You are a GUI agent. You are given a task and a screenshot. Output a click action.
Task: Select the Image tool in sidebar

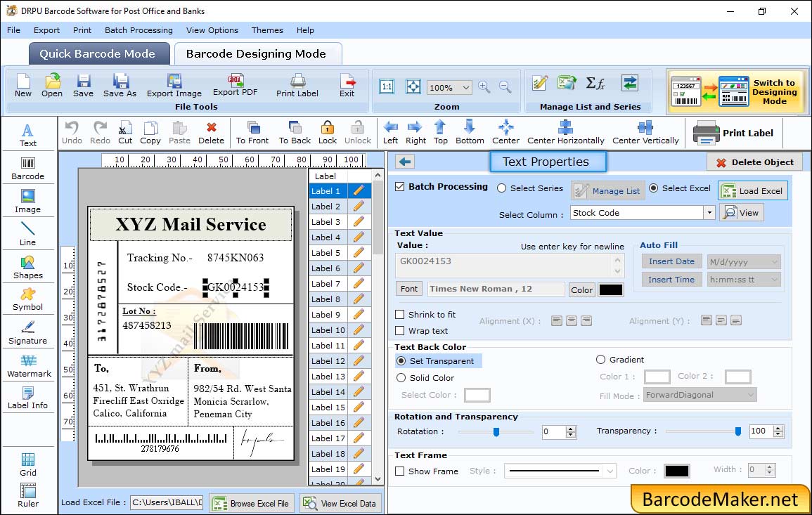tap(28, 202)
